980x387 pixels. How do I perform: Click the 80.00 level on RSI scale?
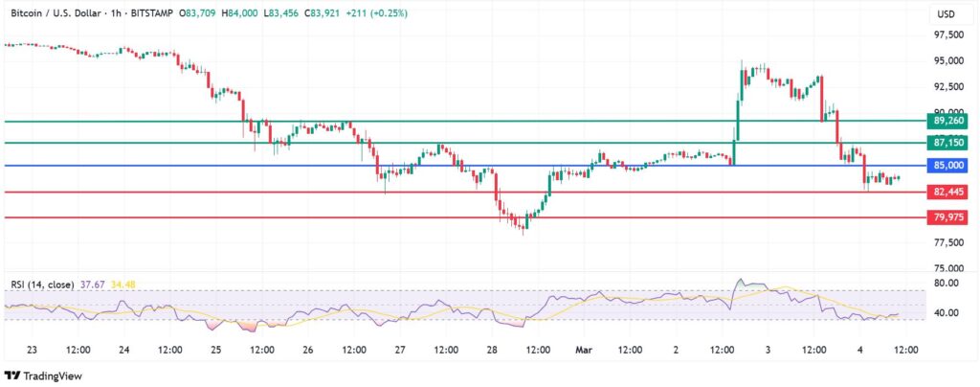pos(947,284)
